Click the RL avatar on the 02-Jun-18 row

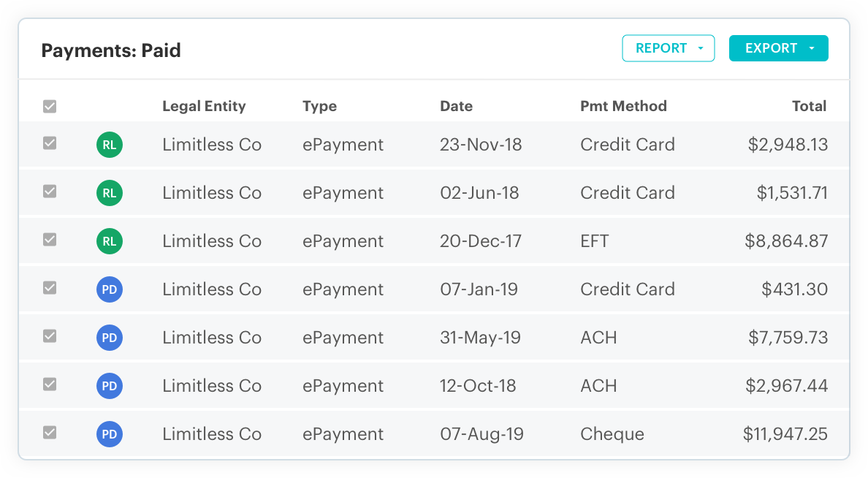click(x=110, y=193)
